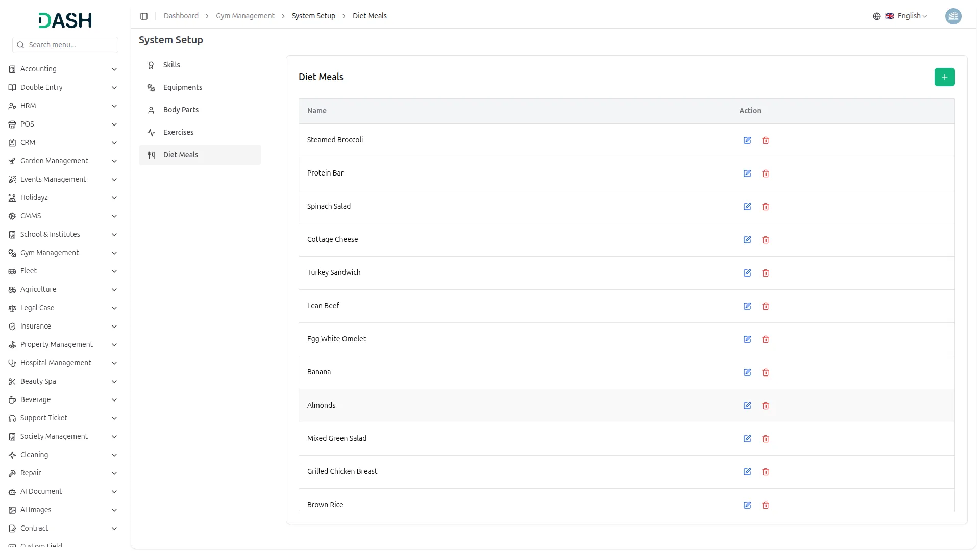Switch to the Body Parts section
Viewport: 980px width, 551px height.
pyautogui.click(x=181, y=110)
